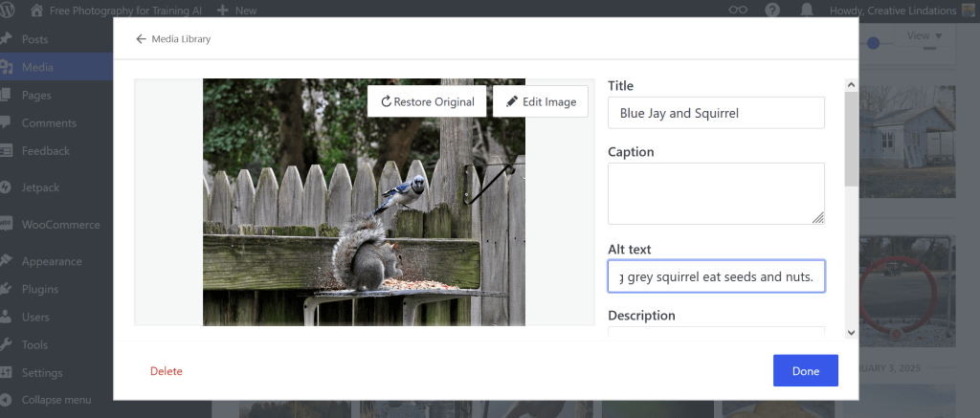The width and height of the screenshot is (980, 418).
Task: Click the Tools wrench icon
Action: tap(6, 344)
